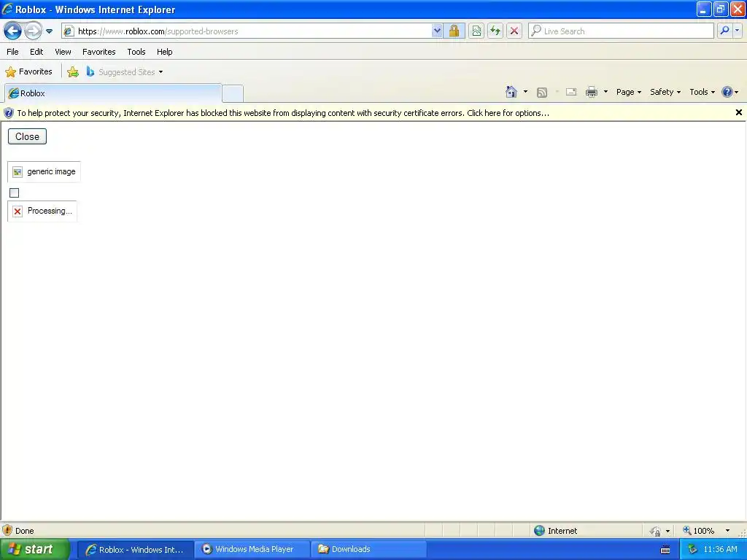Image resolution: width=747 pixels, height=560 pixels.
Task: Click the Favorites star button
Action: (x=28, y=72)
